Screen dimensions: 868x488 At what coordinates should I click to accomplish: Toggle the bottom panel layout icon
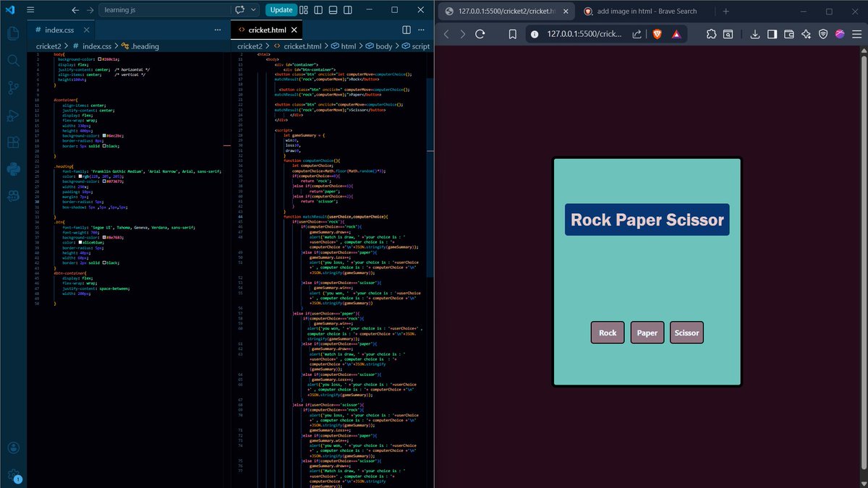point(333,9)
